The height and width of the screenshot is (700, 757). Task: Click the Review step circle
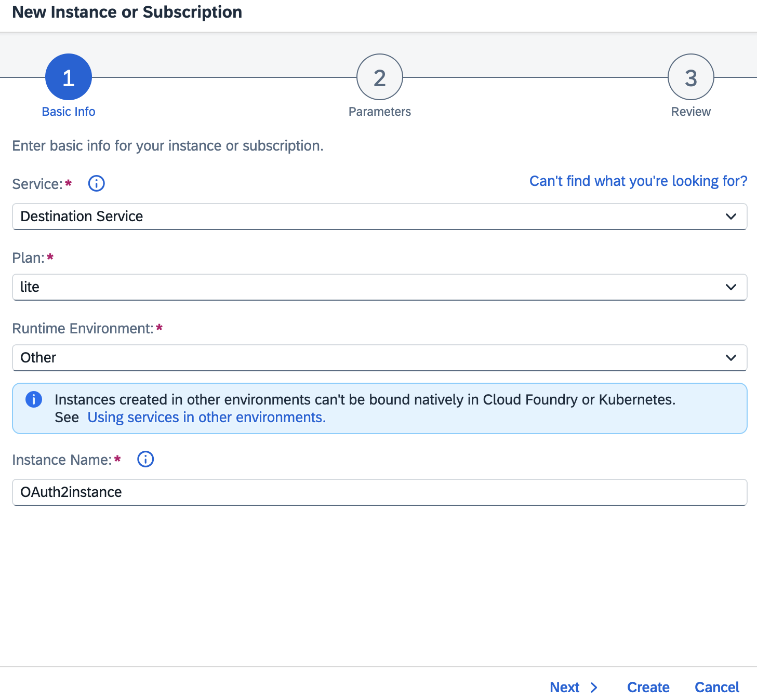[690, 76]
